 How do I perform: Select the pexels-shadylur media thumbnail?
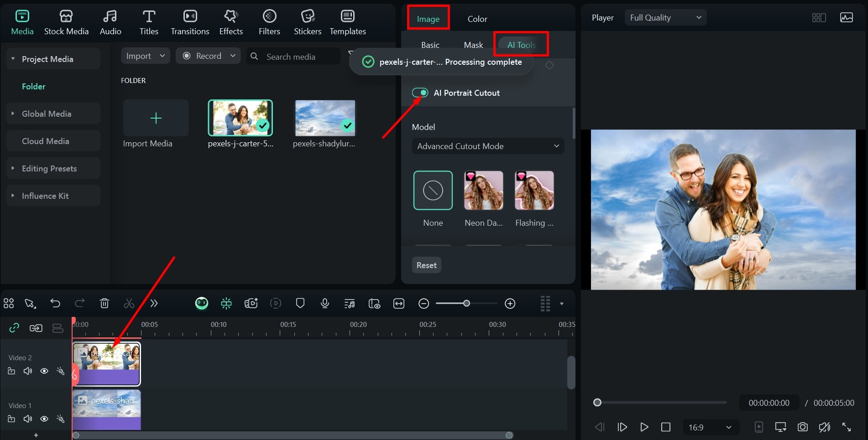325,118
